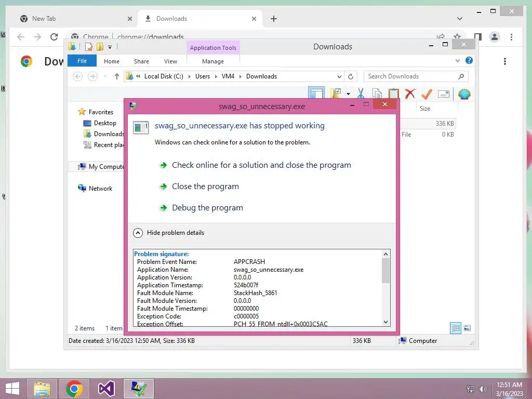Open the quick access toolbar customize dropdown

pyautogui.click(x=110, y=47)
